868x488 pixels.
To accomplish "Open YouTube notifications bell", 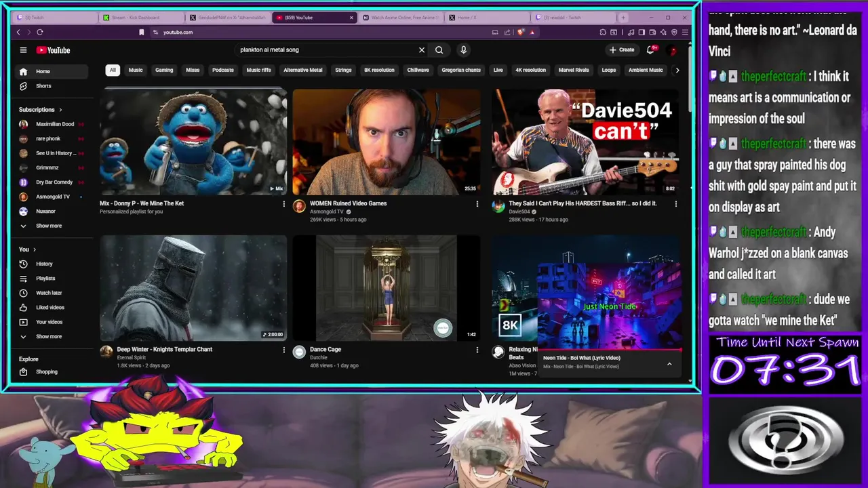I will coord(651,49).
